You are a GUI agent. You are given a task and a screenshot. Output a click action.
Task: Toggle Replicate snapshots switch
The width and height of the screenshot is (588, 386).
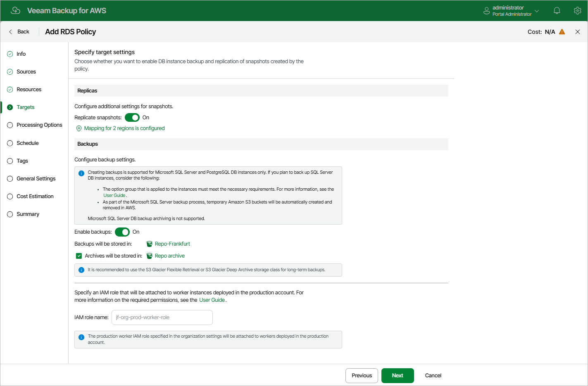(x=132, y=118)
